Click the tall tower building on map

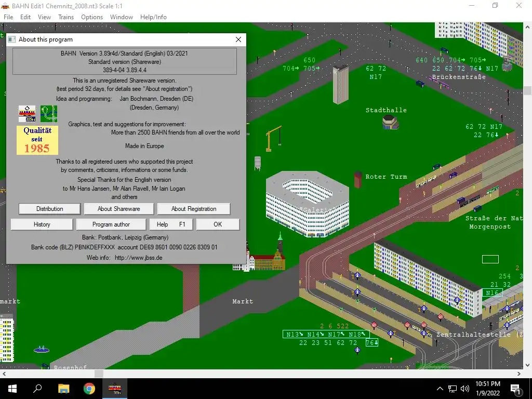pyautogui.click(x=340, y=84)
